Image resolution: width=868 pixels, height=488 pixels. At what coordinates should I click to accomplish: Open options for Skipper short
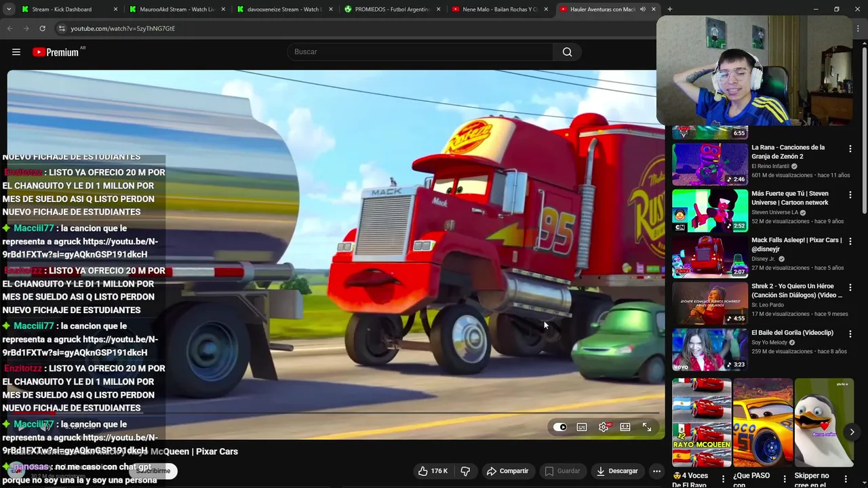846,479
